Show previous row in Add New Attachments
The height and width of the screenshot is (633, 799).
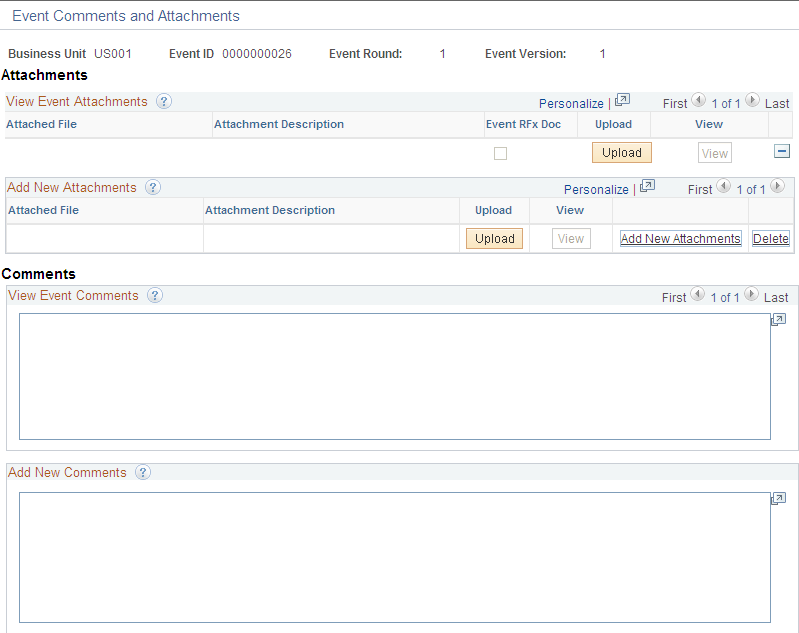click(x=723, y=186)
